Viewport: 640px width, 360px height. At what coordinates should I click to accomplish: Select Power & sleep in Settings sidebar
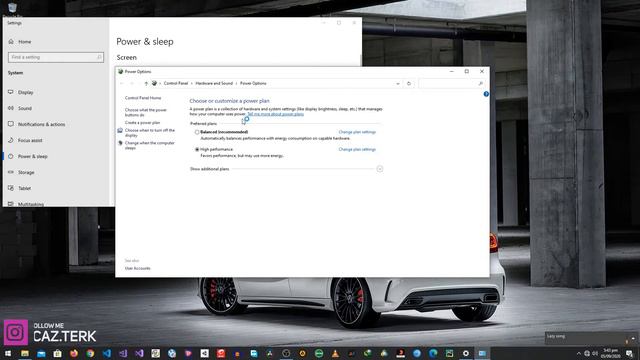point(33,156)
